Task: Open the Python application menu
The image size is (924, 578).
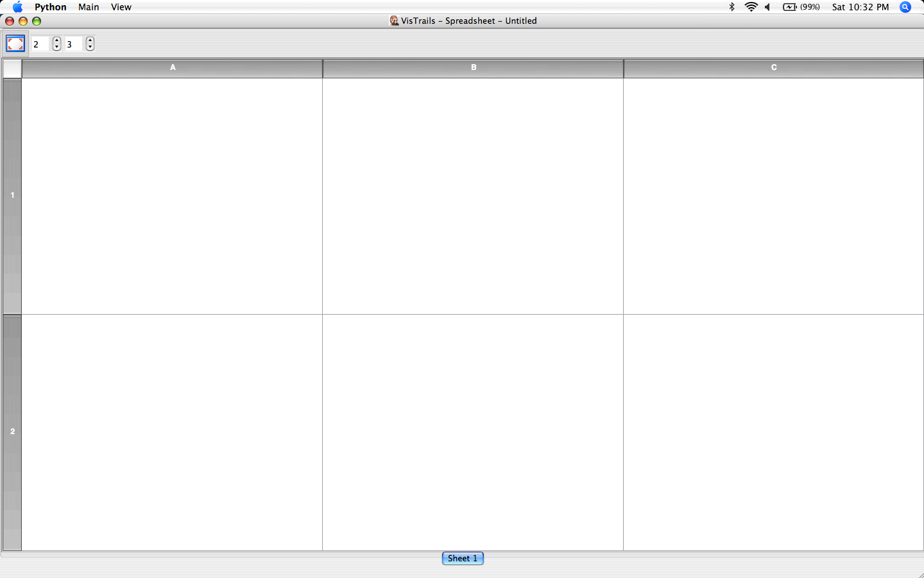Action: coord(51,7)
